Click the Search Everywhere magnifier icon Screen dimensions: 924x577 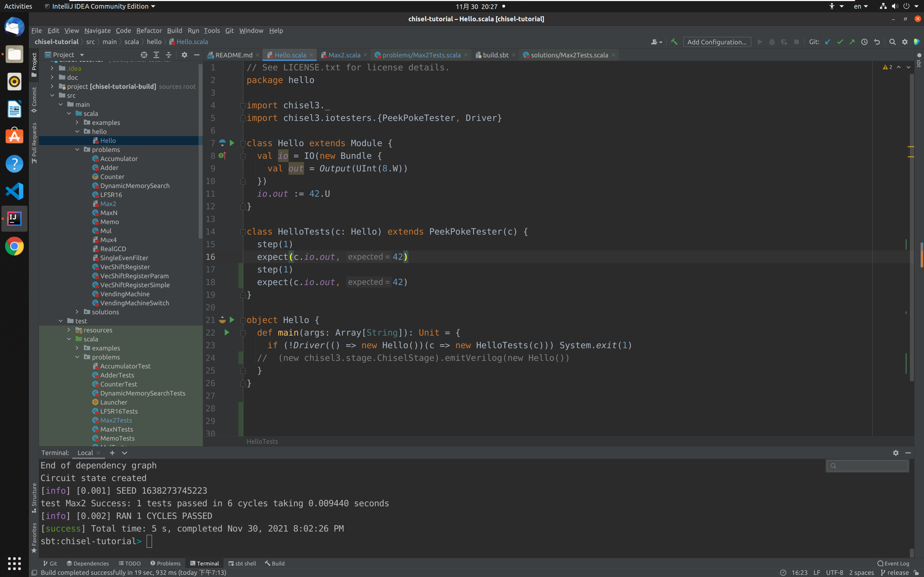pos(892,42)
